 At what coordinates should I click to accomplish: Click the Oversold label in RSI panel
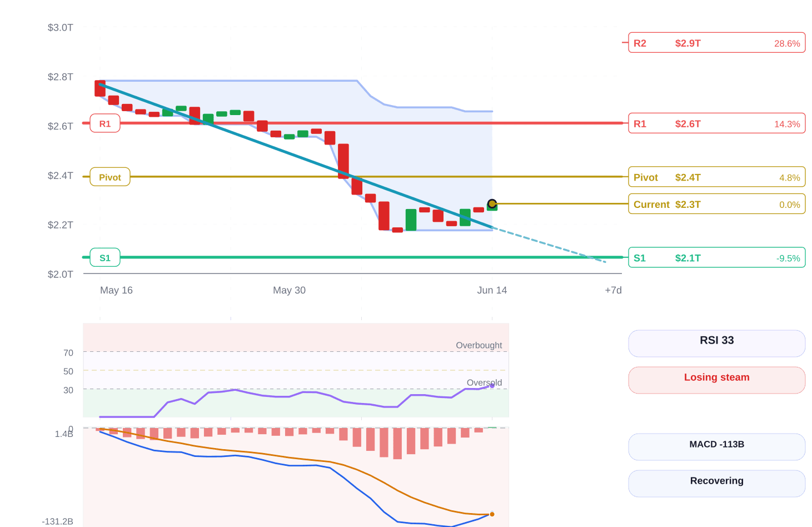click(x=484, y=382)
